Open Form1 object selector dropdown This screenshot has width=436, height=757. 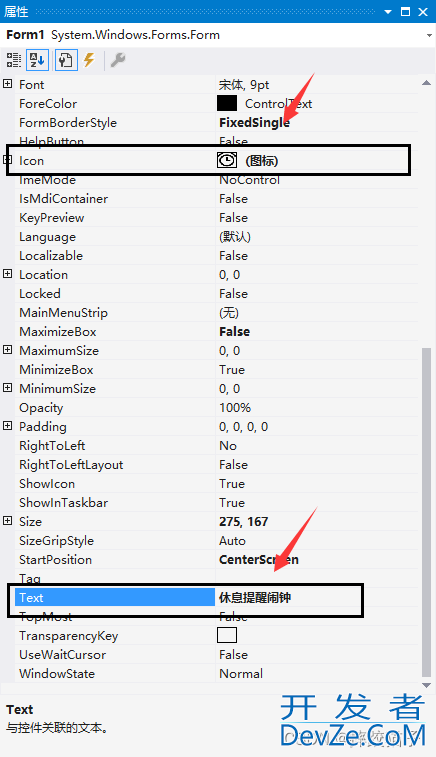coord(429,35)
